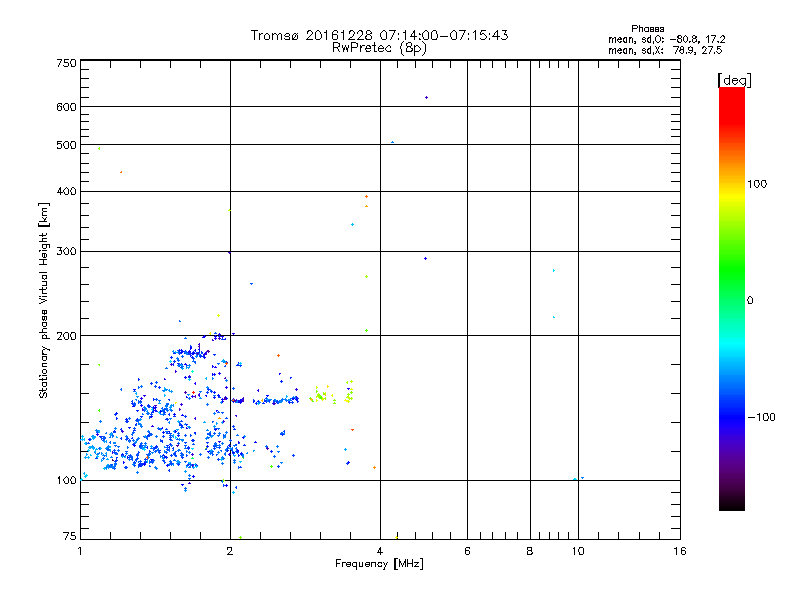Click the blue data point near 5 MHz below 300 km
This screenshot has width=800, height=600.
[426, 259]
